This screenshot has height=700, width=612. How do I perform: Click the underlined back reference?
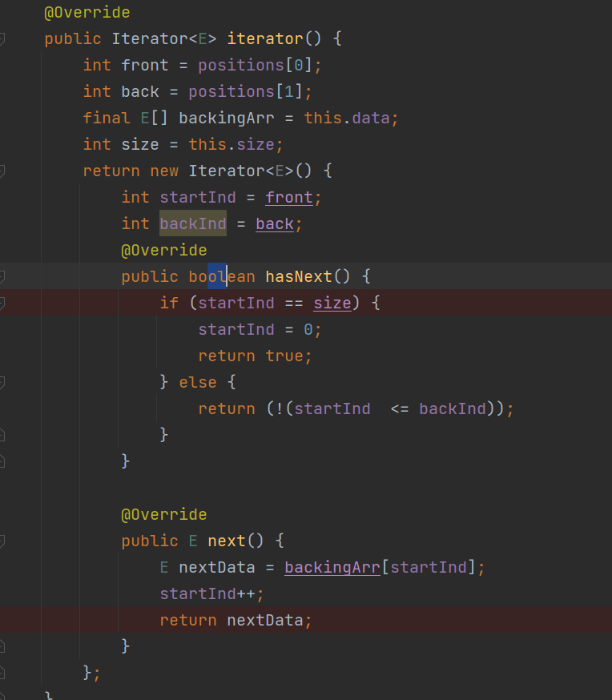274,223
